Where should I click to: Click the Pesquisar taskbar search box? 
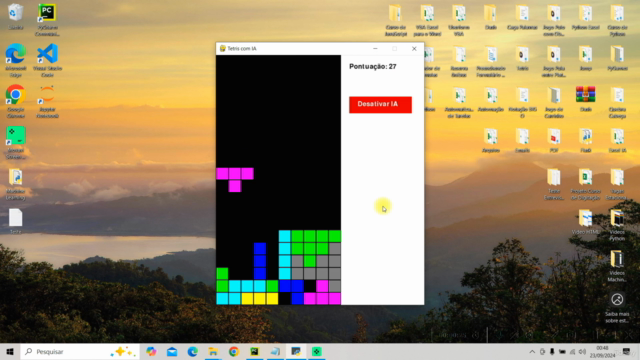pos(80,351)
